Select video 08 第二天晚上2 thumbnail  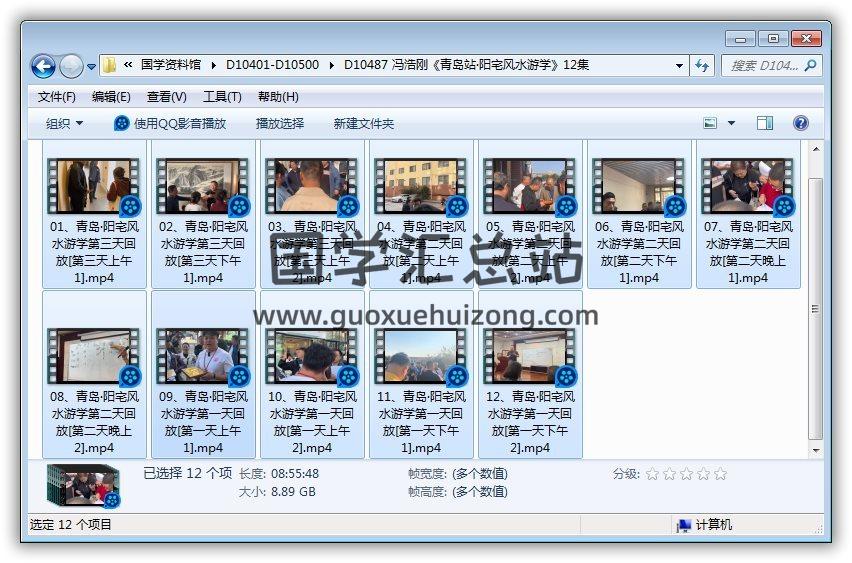coord(94,357)
